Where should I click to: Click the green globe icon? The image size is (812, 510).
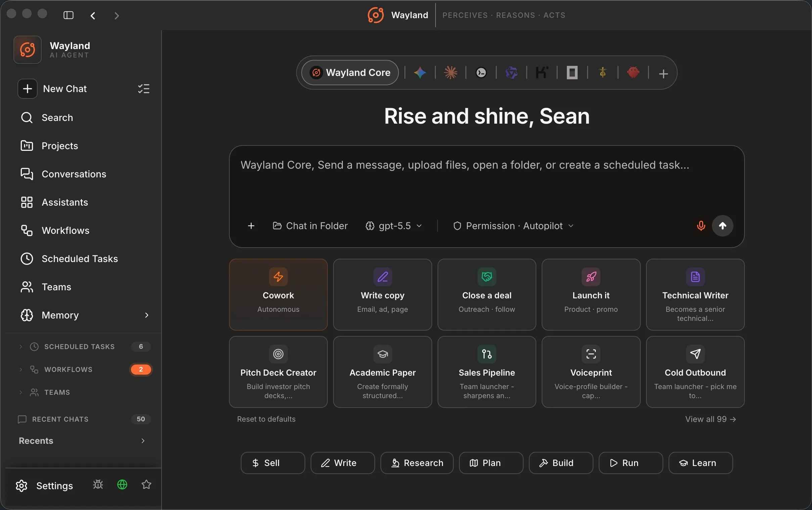click(x=122, y=485)
